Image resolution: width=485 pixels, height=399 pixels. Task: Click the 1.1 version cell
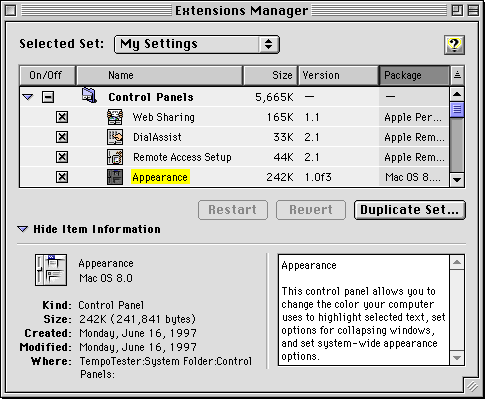click(x=312, y=117)
